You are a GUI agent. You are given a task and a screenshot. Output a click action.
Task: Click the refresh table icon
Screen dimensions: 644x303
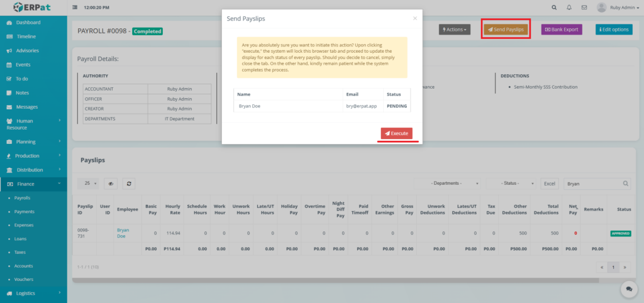coord(128,184)
